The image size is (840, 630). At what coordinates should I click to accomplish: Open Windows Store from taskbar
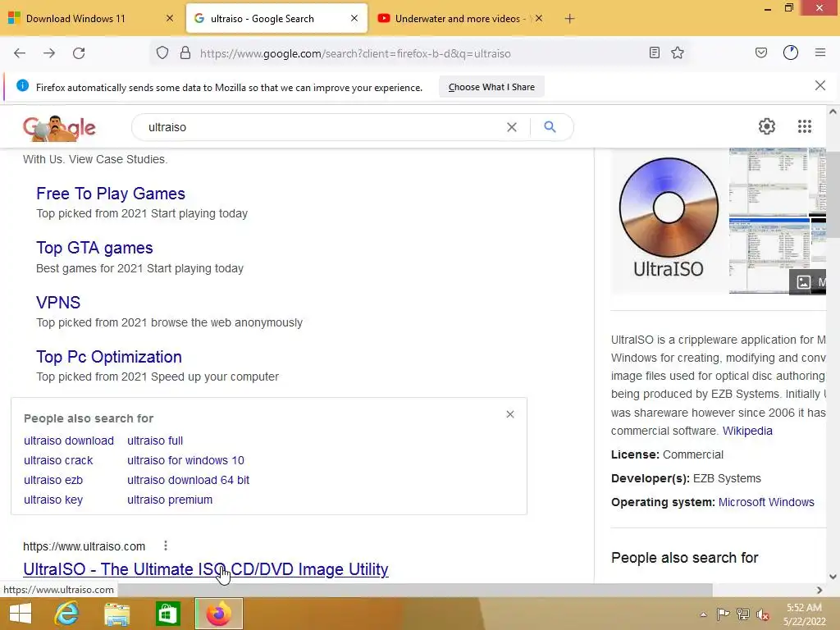coord(167,614)
